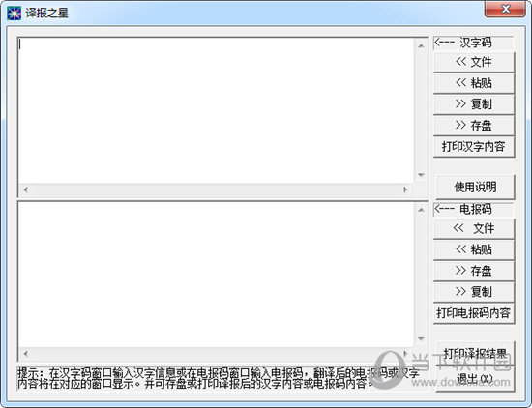Focus the 汉字码 upper text input area
The width and height of the screenshot is (532, 408).
216,110
